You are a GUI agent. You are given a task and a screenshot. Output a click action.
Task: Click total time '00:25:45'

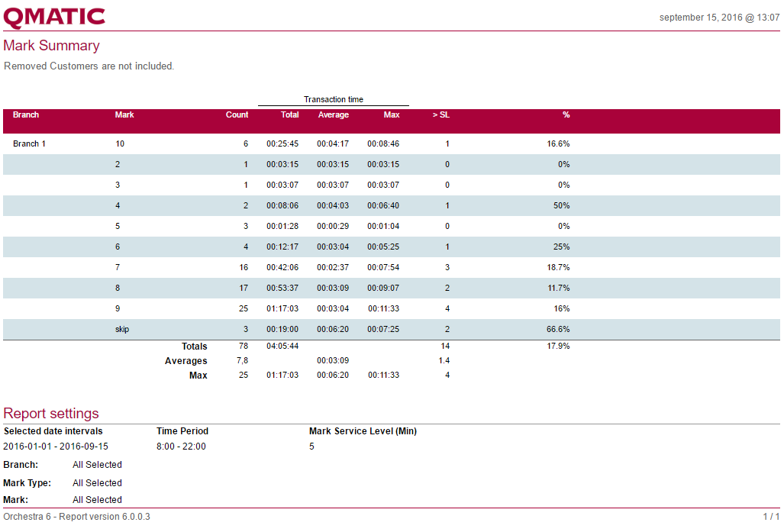282,144
